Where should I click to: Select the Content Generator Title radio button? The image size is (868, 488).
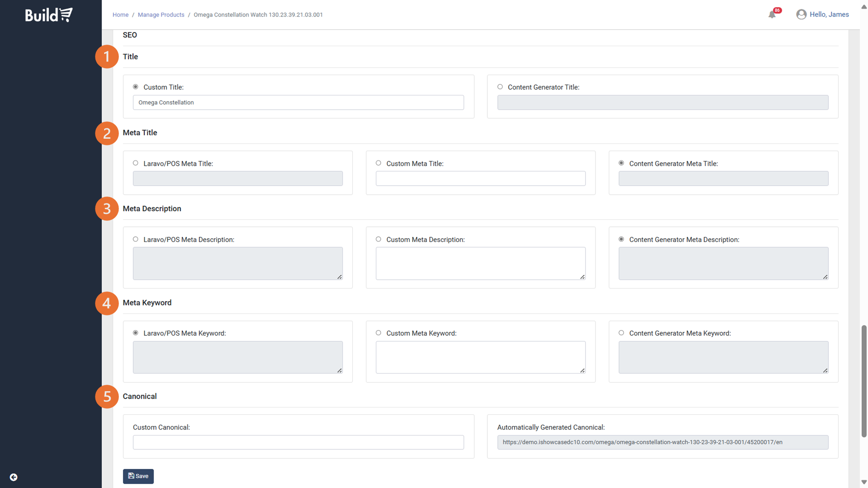pos(500,87)
